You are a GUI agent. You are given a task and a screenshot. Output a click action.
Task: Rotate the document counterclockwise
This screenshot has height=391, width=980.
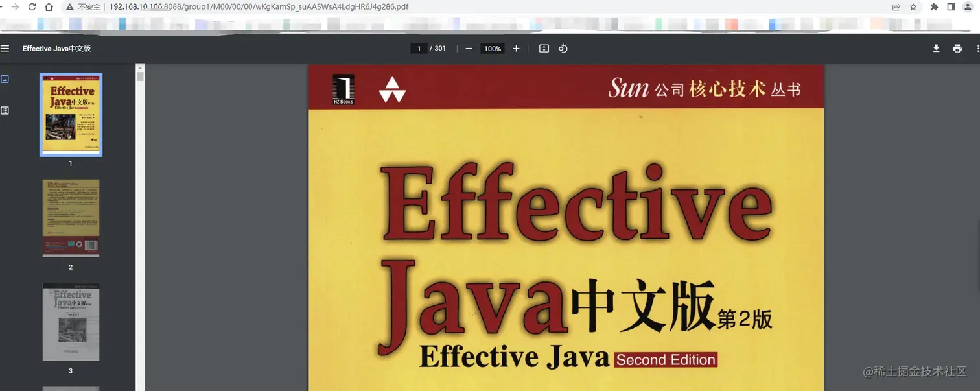(563, 49)
